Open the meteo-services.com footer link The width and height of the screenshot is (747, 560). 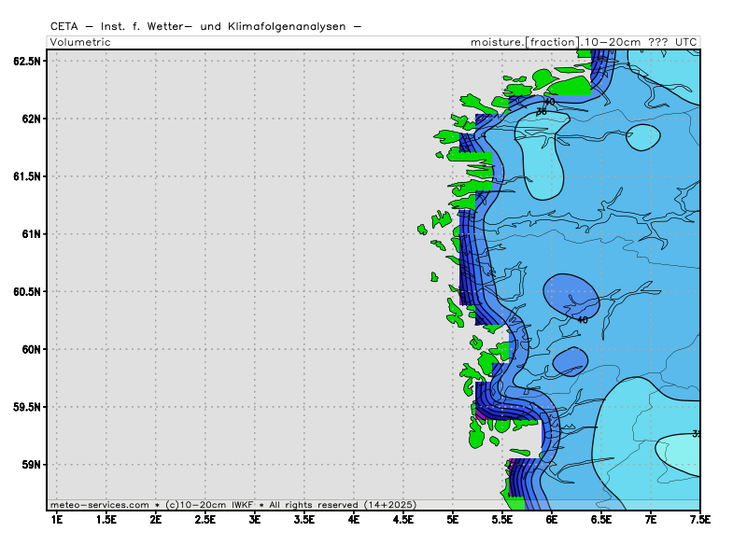pos(103,505)
